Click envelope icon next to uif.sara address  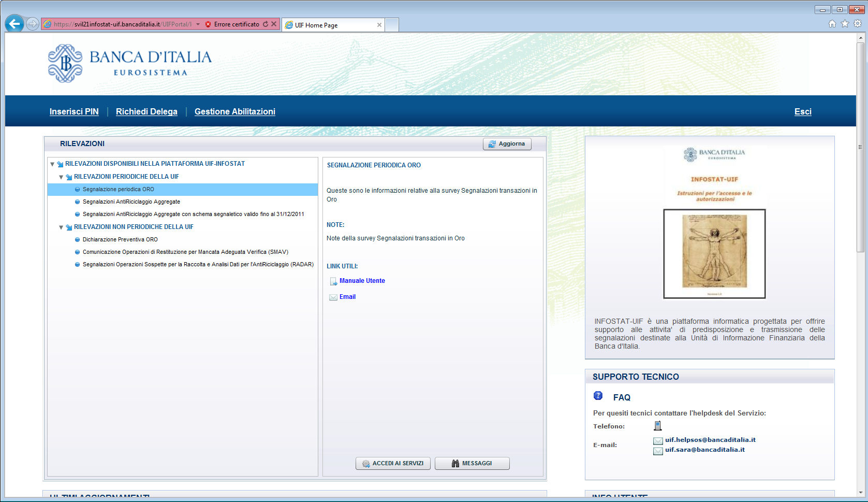click(658, 451)
